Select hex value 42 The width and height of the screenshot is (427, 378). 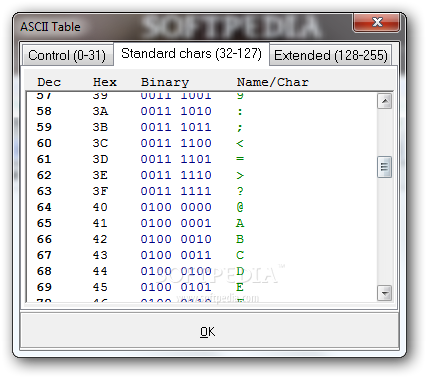click(100, 239)
